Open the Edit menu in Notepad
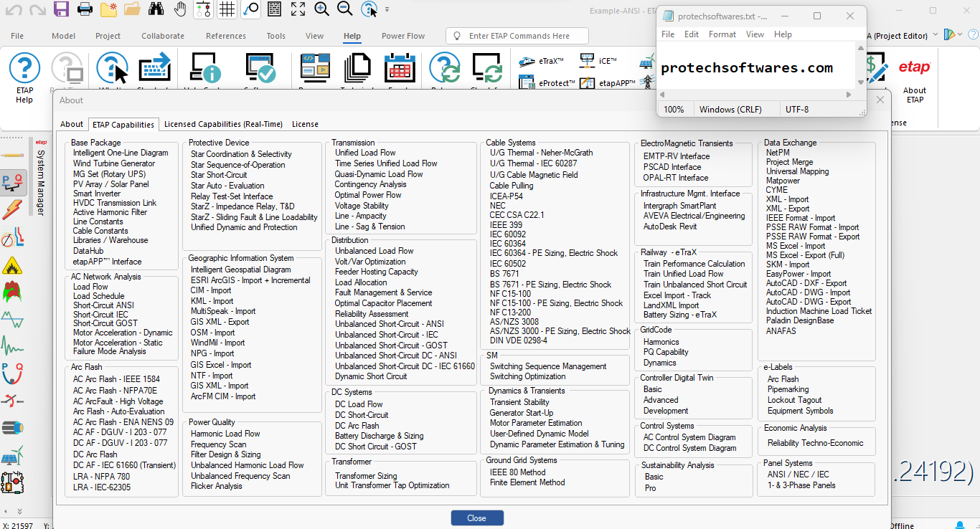This screenshot has width=980, height=529. pos(692,34)
